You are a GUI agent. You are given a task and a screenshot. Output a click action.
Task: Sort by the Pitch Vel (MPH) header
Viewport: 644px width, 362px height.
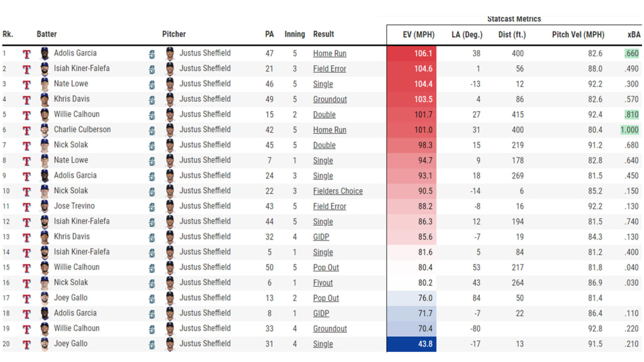click(578, 35)
